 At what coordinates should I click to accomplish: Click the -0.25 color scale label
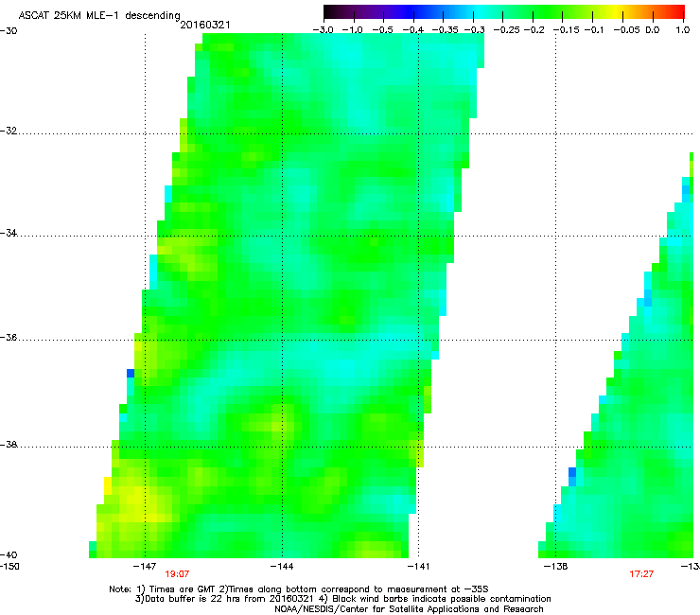pyautogui.click(x=507, y=30)
